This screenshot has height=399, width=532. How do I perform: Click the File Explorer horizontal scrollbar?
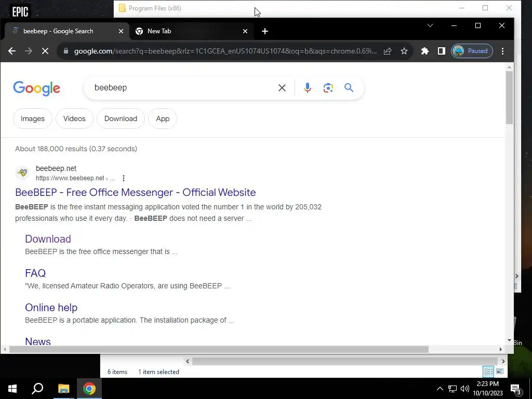(345, 362)
